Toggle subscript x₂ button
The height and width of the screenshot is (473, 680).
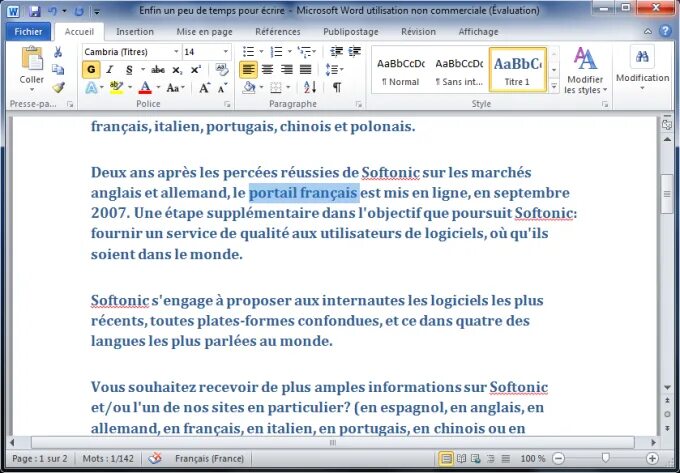[x=177, y=70]
